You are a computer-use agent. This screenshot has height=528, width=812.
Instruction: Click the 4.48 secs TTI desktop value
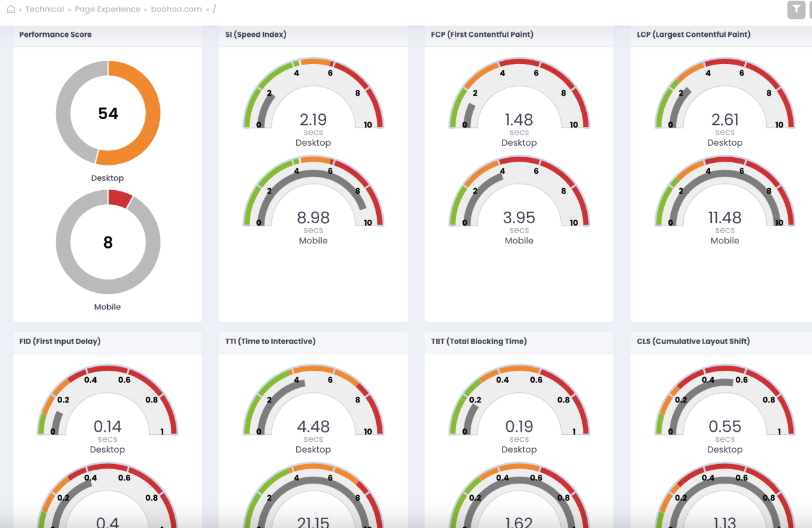click(x=313, y=427)
